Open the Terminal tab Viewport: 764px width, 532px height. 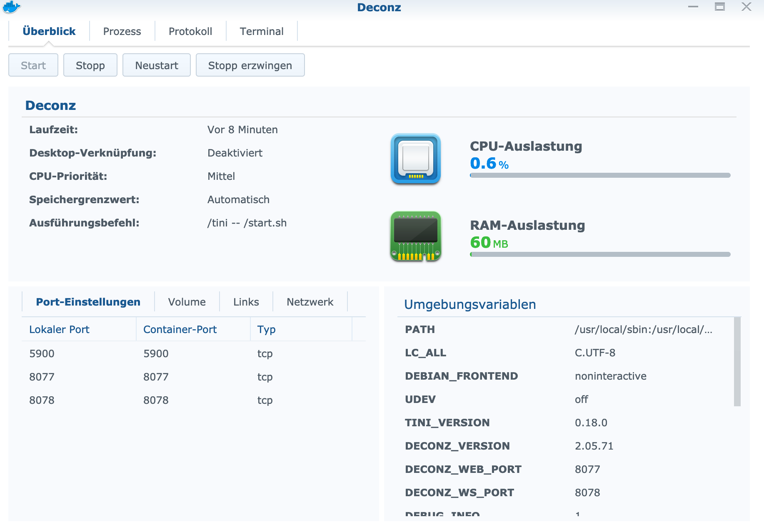point(262,31)
